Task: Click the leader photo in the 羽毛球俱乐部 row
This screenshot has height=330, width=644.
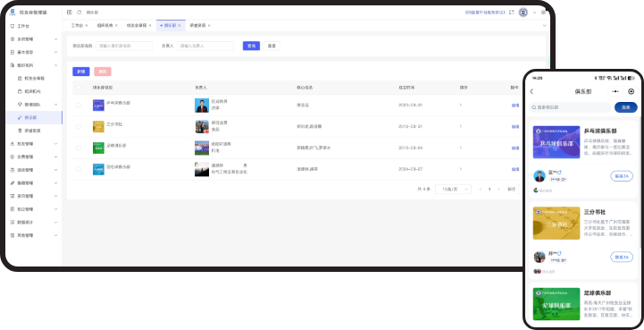Action: point(202,169)
